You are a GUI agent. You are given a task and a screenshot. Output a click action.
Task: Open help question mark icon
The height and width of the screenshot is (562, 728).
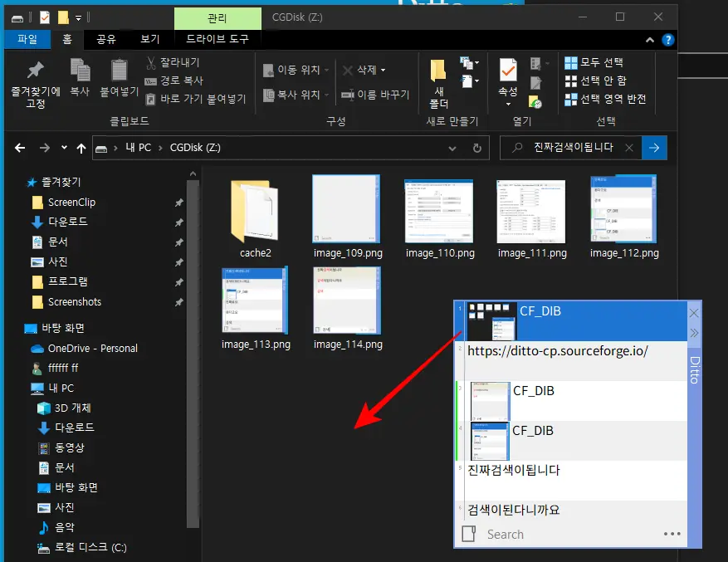[x=667, y=40]
